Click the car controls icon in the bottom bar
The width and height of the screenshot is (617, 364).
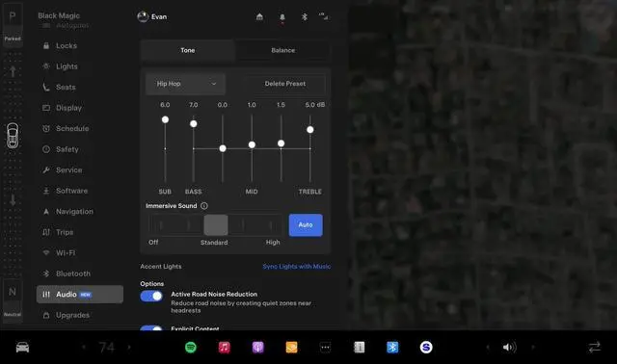click(22, 348)
